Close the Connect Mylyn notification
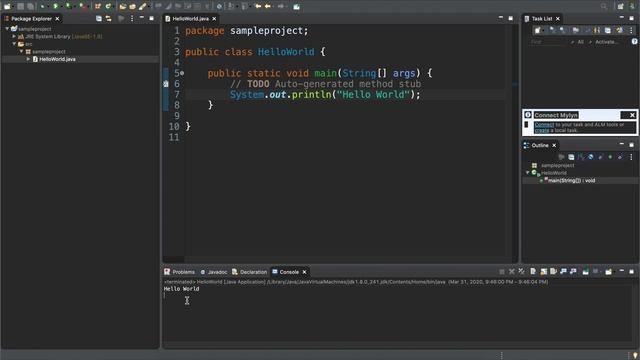Viewport: 640px width, 360px height. click(632, 115)
